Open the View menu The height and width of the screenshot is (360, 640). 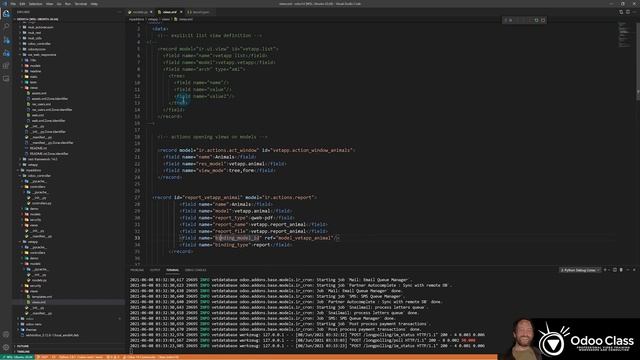[x=49, y=4]
